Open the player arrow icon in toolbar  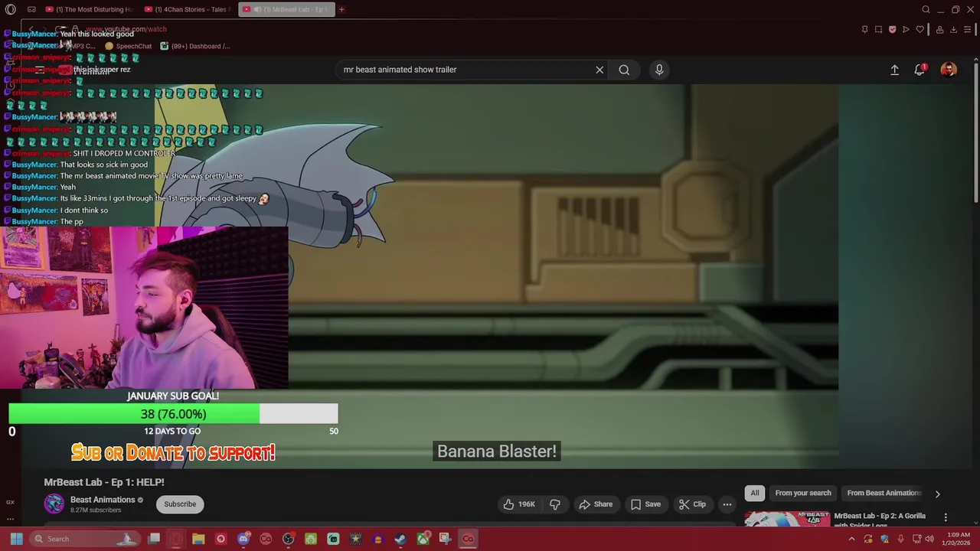pyautogui.click(x=906, y=29)
